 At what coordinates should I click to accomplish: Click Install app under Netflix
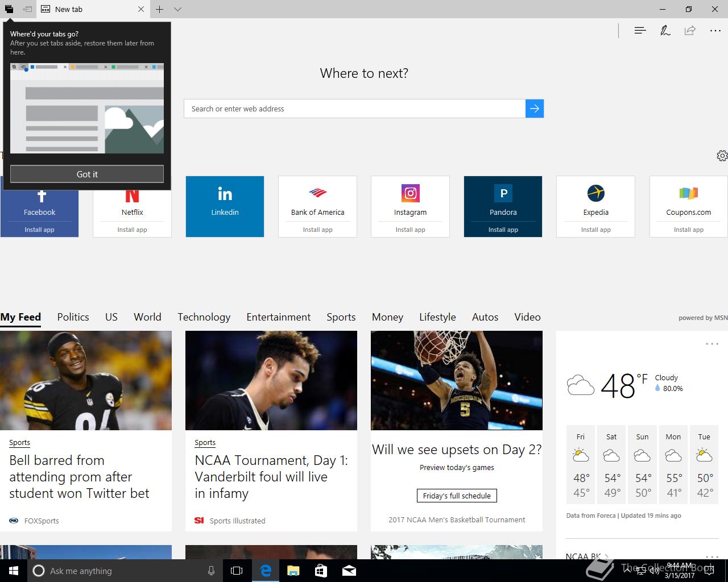(x=132, y=230)
